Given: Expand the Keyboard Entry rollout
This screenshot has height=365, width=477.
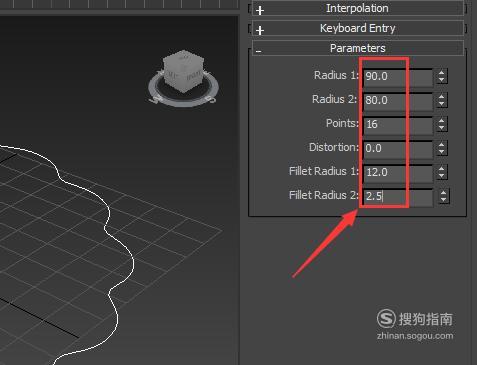Looking at the screenshot, I should pyautogui.click(x=357, y=28).
